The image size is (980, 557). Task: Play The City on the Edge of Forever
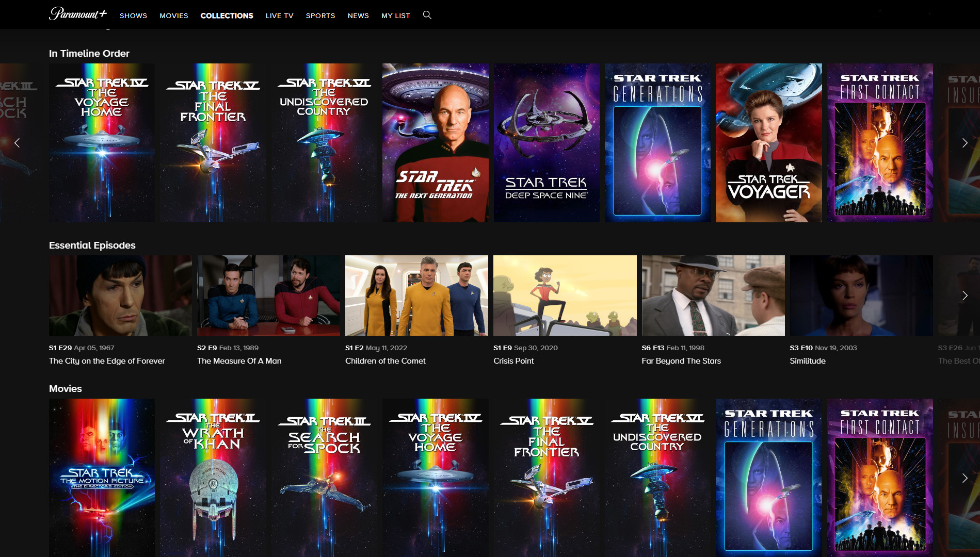[120, 296]
